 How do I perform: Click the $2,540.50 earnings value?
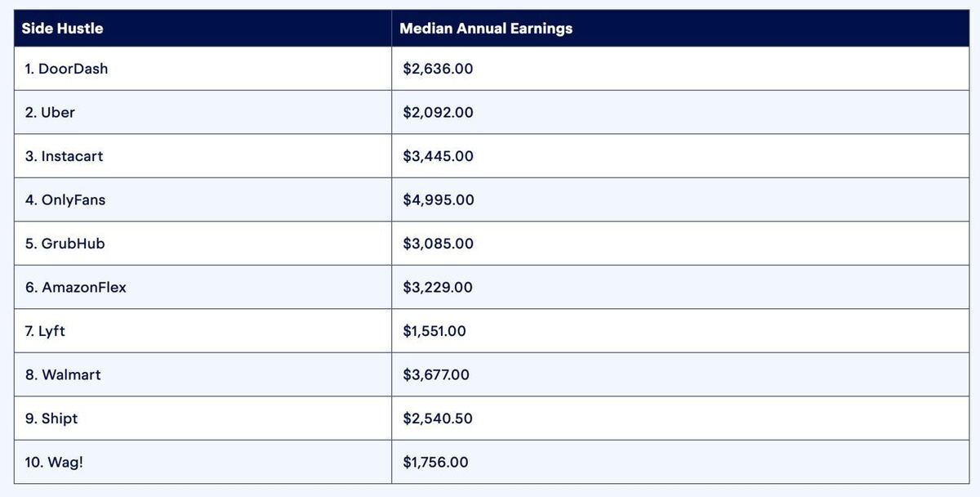click(x=438, y=419)
